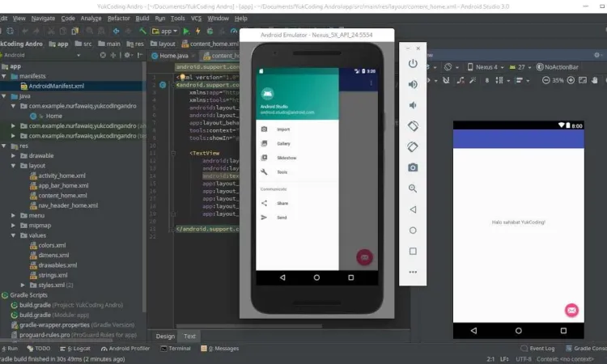Image resolution: width=607 pixels, height=364 pixels.
Task: Rotate emulator right using second rotate icon
Action: point(413,147)
